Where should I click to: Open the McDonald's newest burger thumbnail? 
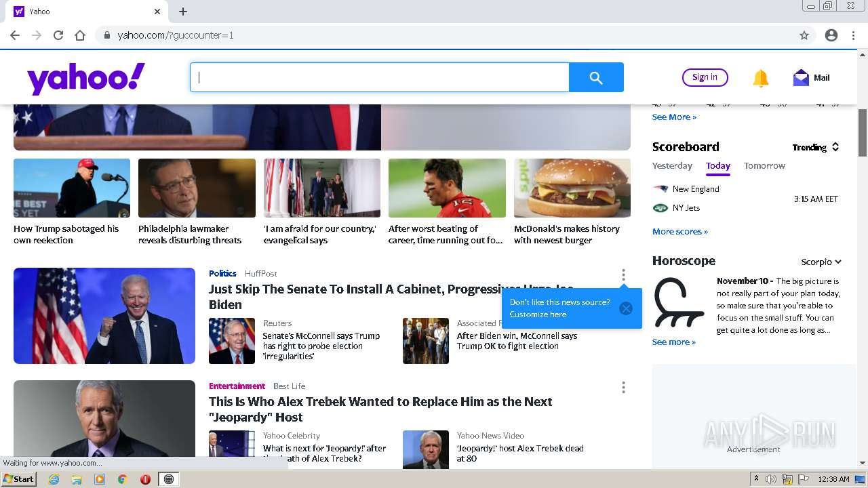coord(572,188)
